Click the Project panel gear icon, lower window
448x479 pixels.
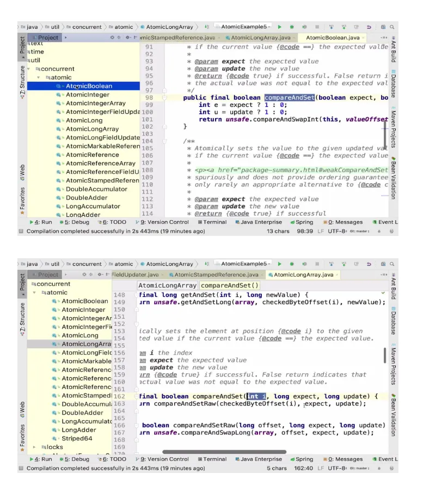click(x=100, y=274)
